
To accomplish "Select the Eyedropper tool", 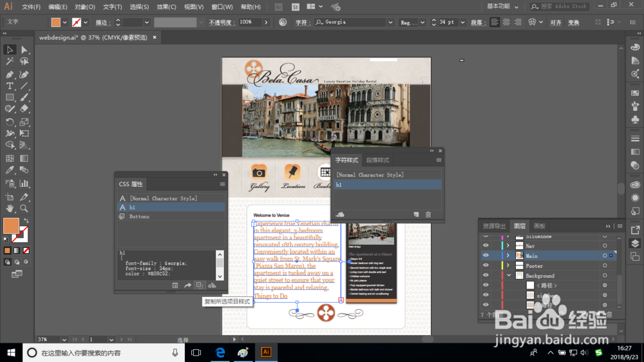I will pyautogui.click(x=10, y=170).
